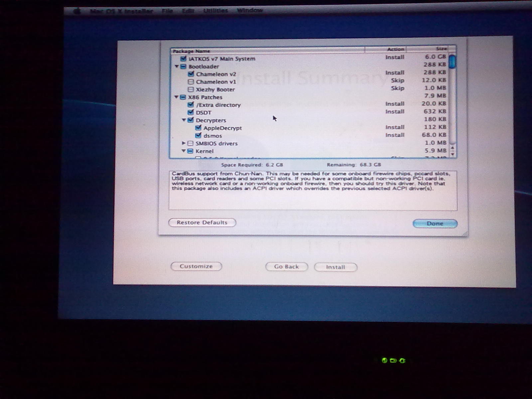Image resolution: width=532 pixels, height=399 pixels.
Task: Select the dsmos row label
Action: pyautogui.click(x=213, y=136)
